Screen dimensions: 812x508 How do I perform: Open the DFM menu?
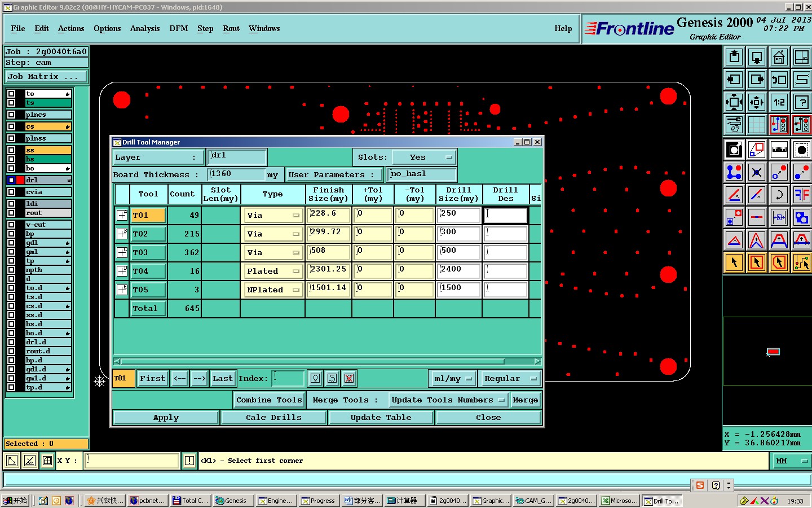(179, 29)
